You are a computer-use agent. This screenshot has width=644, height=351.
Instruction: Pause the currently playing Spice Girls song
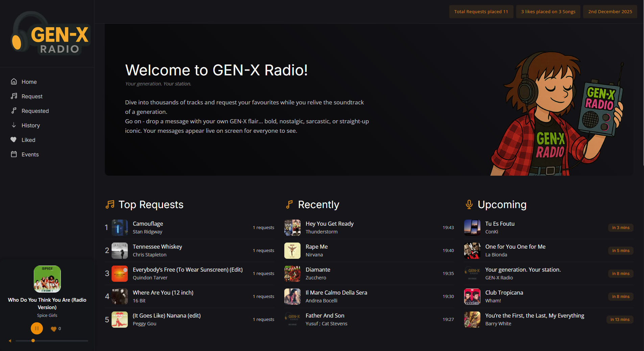pyautogui.click(x=37, y=328)
